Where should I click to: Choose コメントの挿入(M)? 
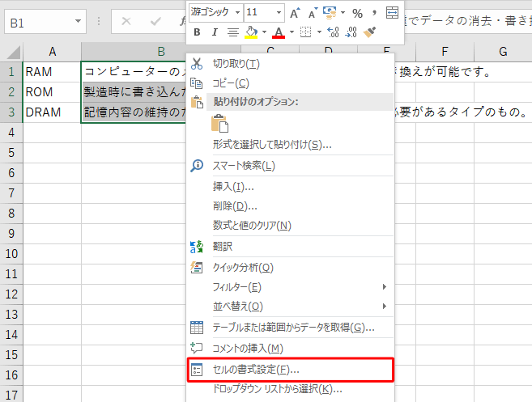pyautogui.click(x=291, y=349)
